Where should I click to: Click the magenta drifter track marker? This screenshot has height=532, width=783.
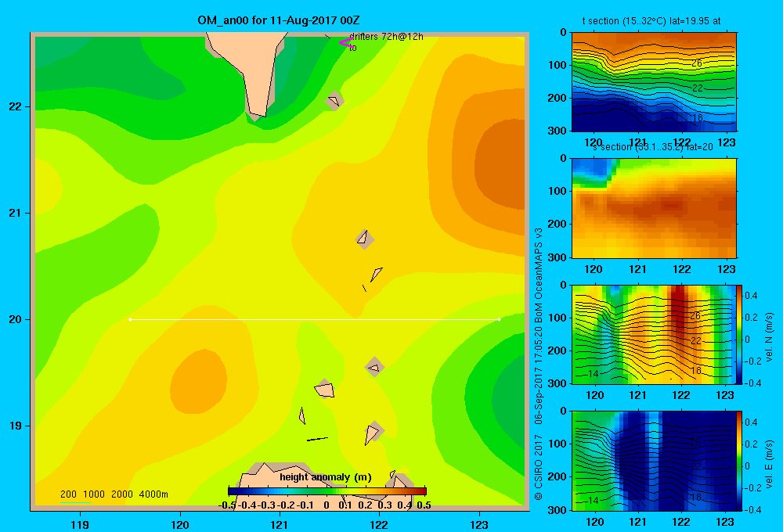(x=347, y=42)
